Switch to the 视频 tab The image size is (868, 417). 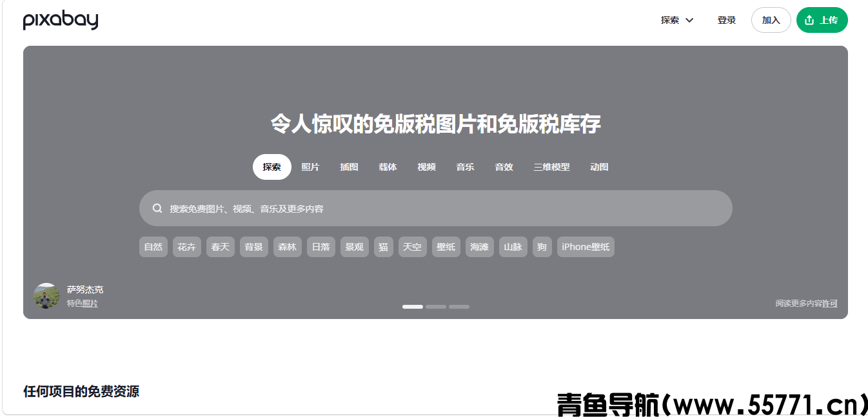pos(426,167)
